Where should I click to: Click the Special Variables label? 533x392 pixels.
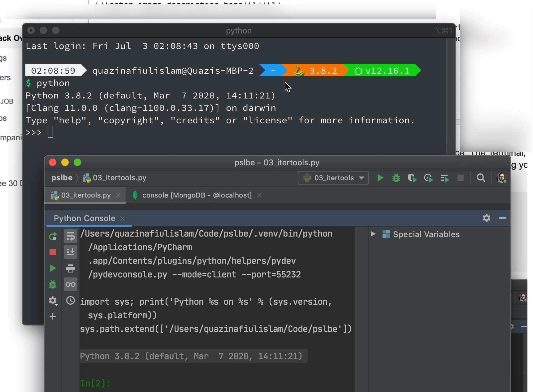[426, 234]
